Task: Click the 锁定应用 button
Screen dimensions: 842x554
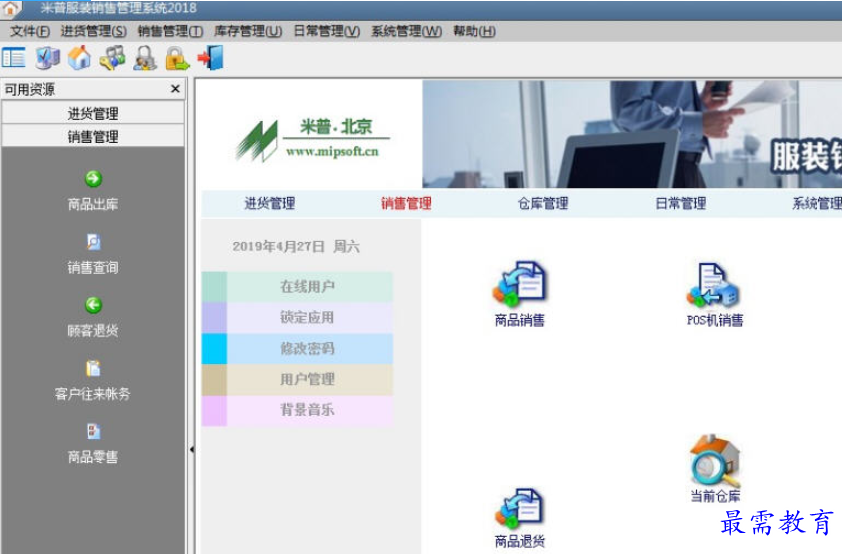Action: [297, 317]
